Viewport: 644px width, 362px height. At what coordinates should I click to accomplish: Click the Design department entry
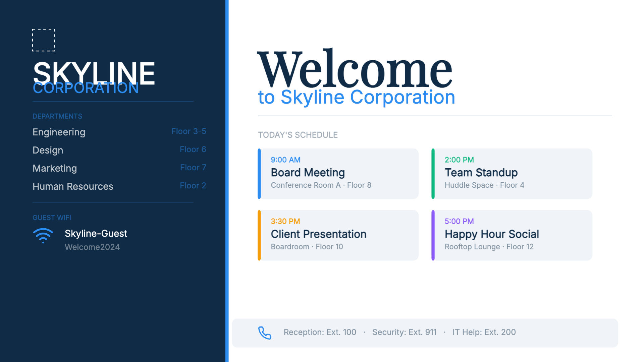coord(48,150)
